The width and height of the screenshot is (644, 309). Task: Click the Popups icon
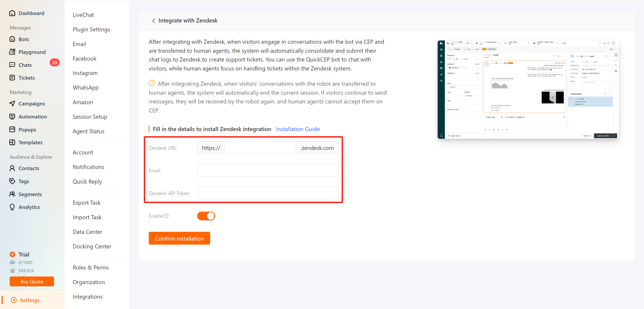click(x=12, y=129)
